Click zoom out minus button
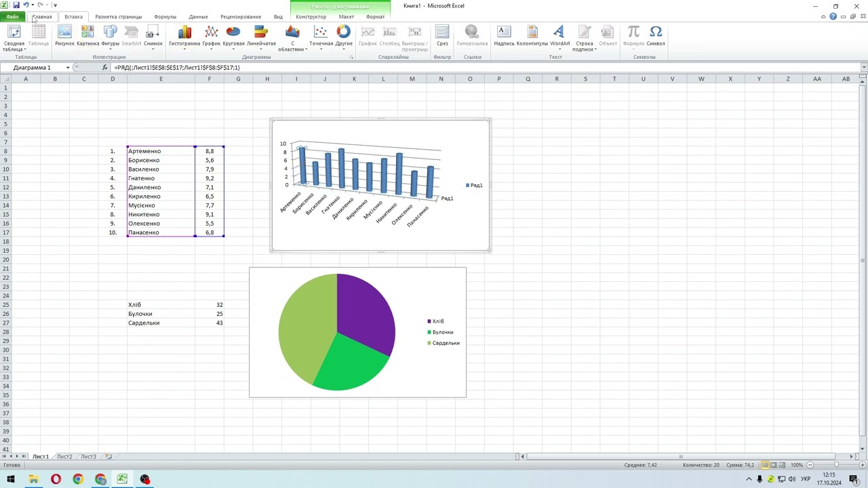Viewport: 868px width, 488px height. [x=810, y=465]
